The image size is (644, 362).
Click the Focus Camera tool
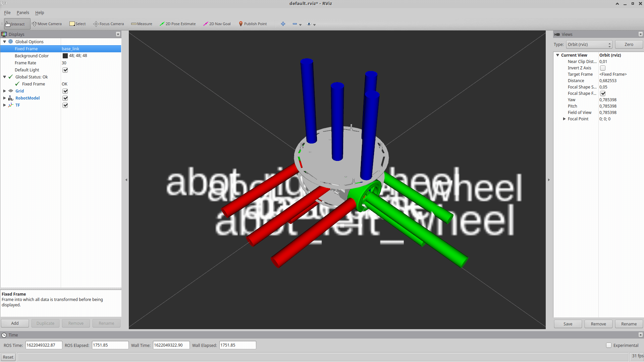108,24
